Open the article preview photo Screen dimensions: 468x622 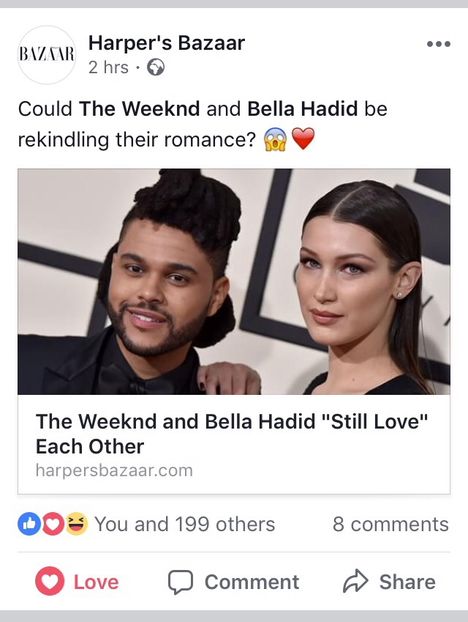tap(234, 281)
